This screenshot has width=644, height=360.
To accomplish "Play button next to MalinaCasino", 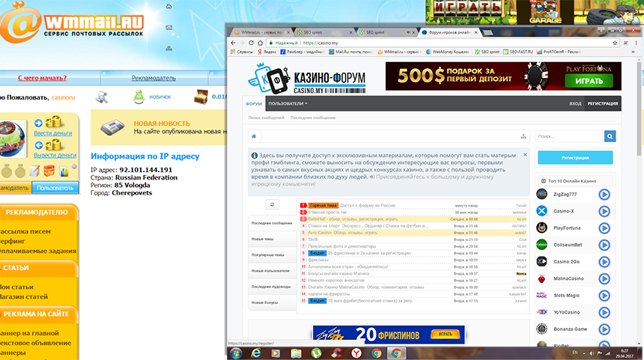I will click(x=604, y=278).
